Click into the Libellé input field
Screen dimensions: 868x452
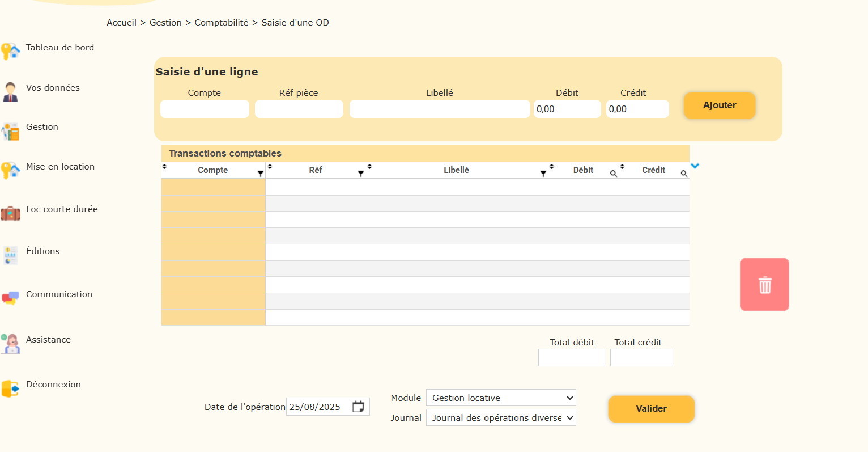pyautogui.click(x=440, y=109)
